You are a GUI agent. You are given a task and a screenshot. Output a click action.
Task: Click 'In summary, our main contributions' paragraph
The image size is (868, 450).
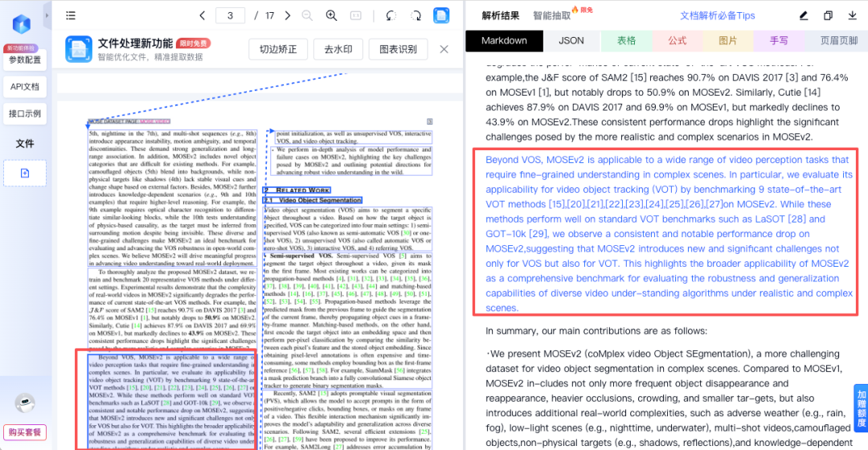[596, 331]
